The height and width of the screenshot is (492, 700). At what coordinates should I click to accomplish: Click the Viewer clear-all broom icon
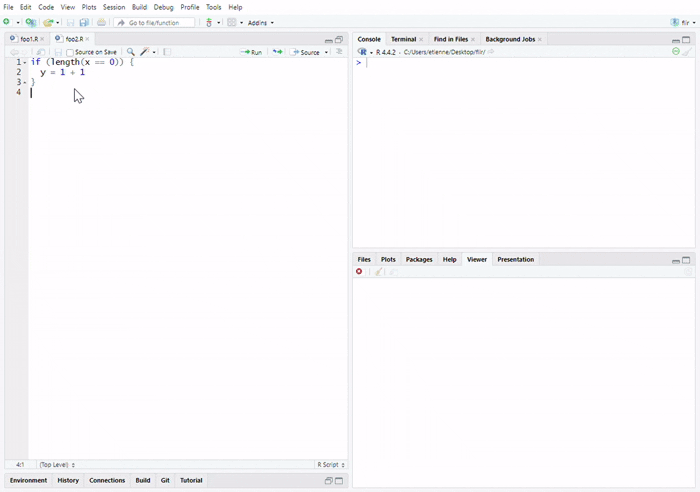coord(379,271)
